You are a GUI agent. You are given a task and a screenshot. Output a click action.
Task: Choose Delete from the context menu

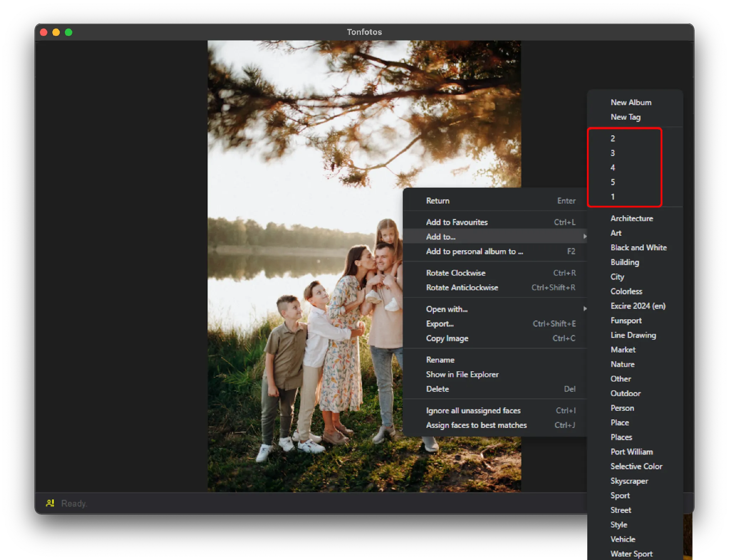495,389
